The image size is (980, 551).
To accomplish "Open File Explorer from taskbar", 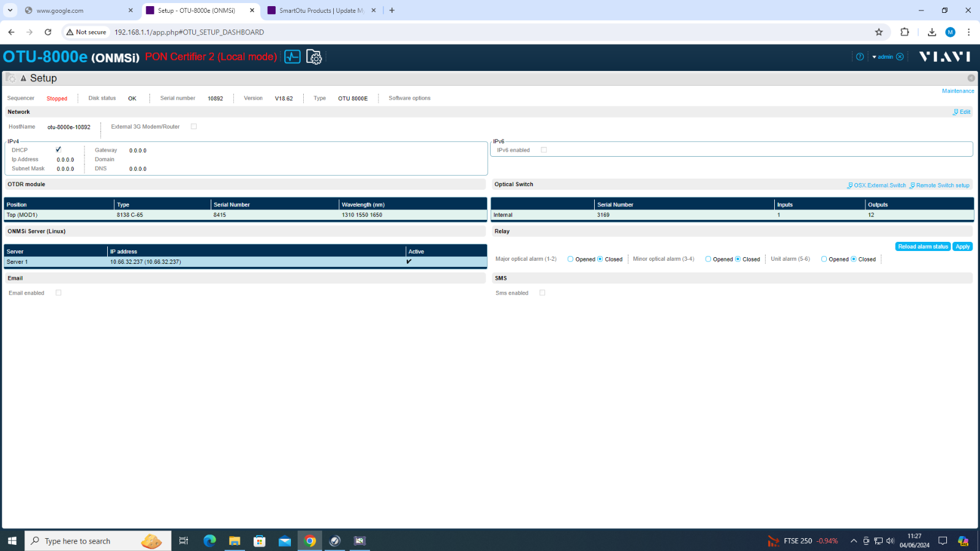I will (x=235, y=541).
